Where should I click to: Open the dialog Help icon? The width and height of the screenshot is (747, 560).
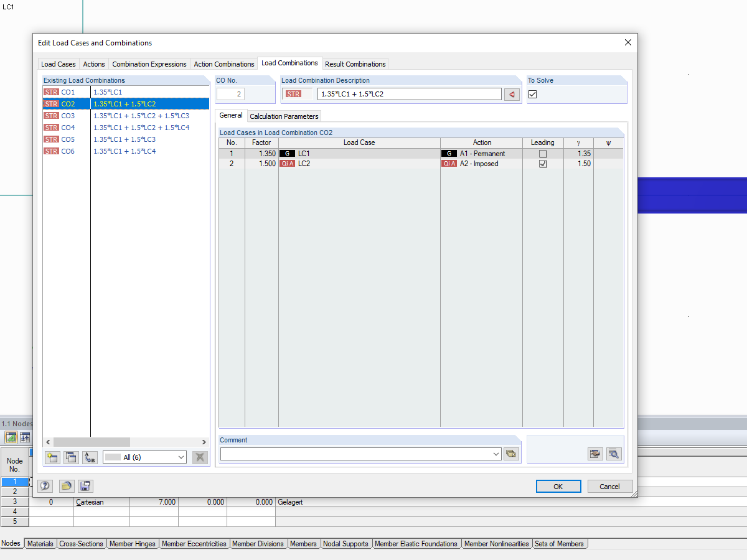click(44, 486)
